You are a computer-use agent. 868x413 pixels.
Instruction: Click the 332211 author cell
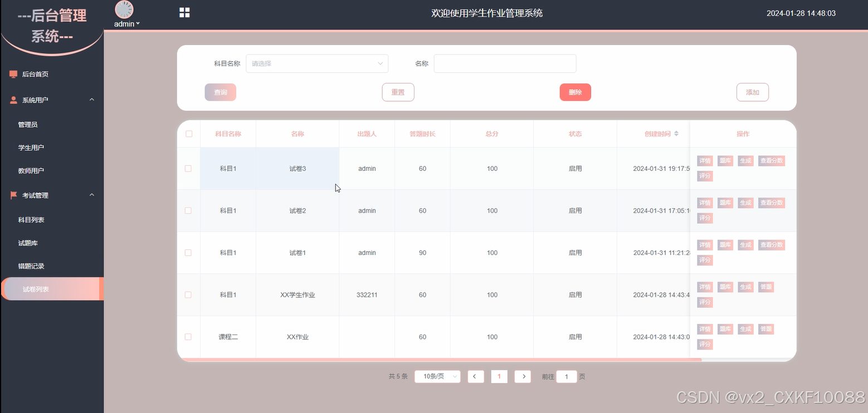(367, 295)
